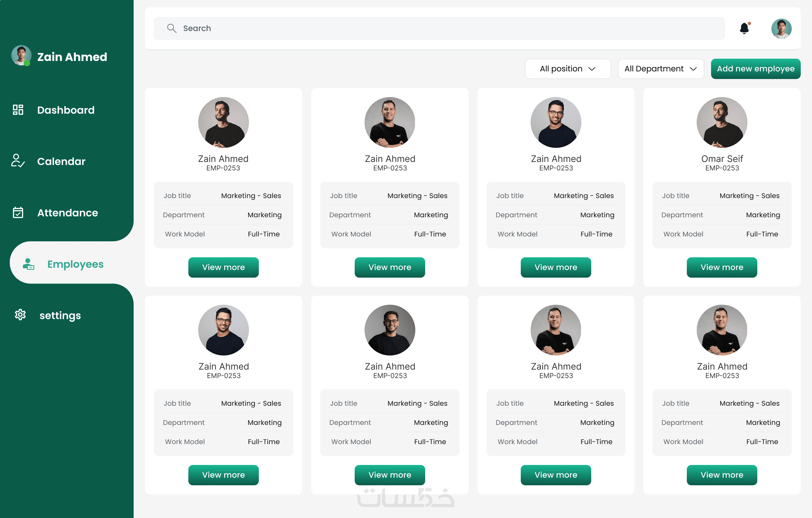
Task: Click the Calendar person-check icon
Action: point(17,161)
